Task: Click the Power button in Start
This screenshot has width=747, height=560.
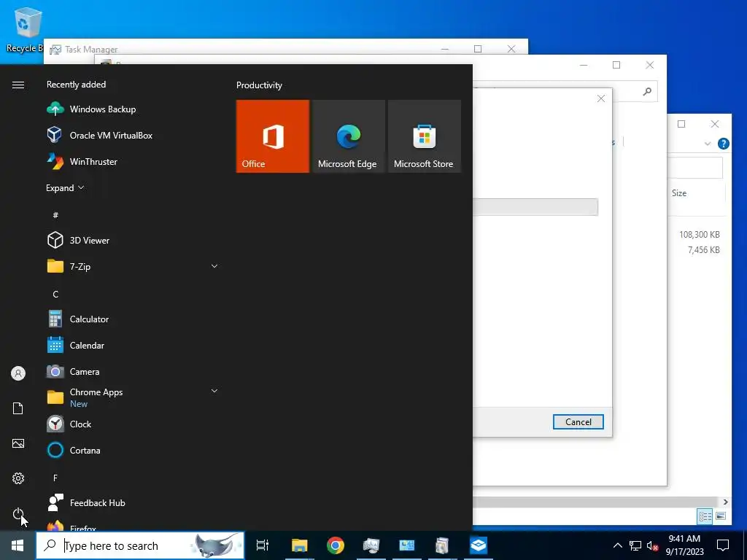Action: coord(18,514)
